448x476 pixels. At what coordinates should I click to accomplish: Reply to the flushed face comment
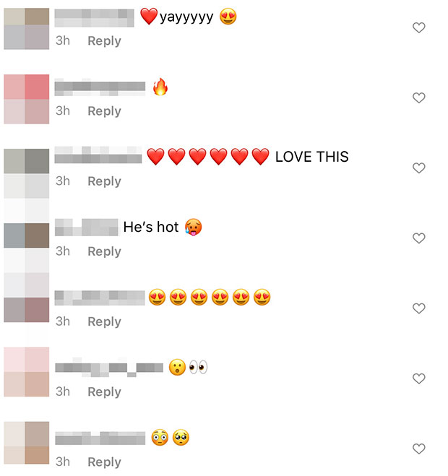[x=104, y=462]
